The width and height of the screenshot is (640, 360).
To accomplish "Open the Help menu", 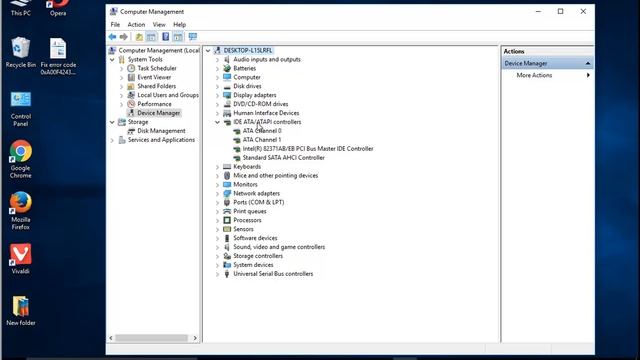I will click(x=179, y=24).
